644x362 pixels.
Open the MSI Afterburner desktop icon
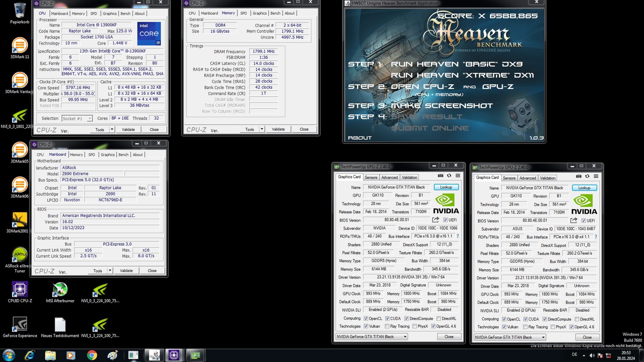[60, 292]
